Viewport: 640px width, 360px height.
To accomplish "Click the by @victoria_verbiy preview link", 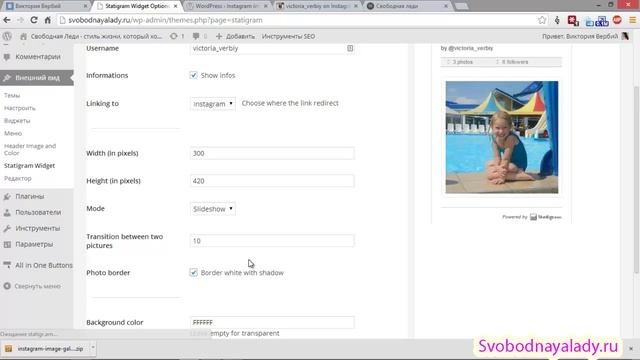I will click(467, 48).
